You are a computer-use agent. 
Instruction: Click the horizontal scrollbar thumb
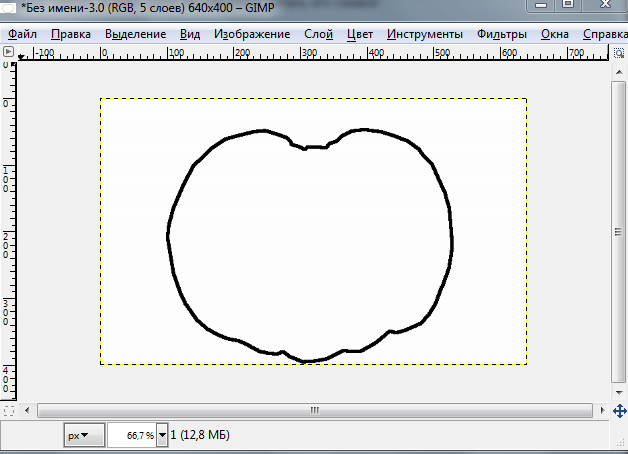click(315, 410)
